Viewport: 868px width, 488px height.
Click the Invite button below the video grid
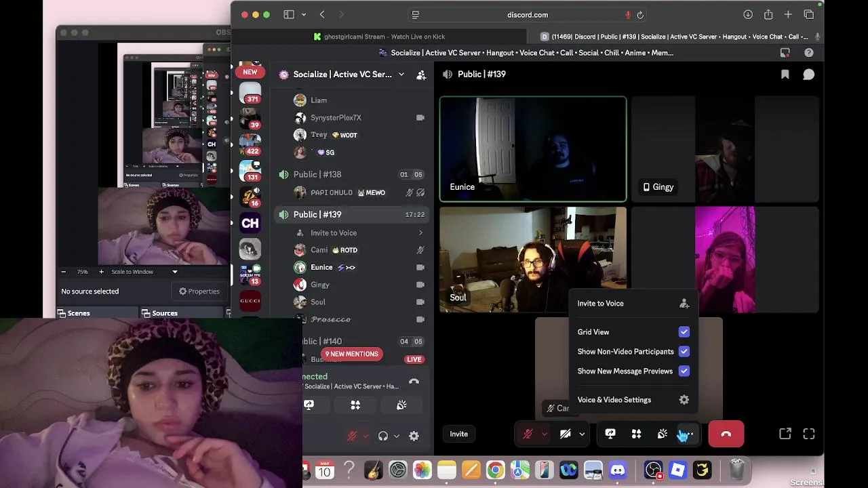[x=459, y=434]
